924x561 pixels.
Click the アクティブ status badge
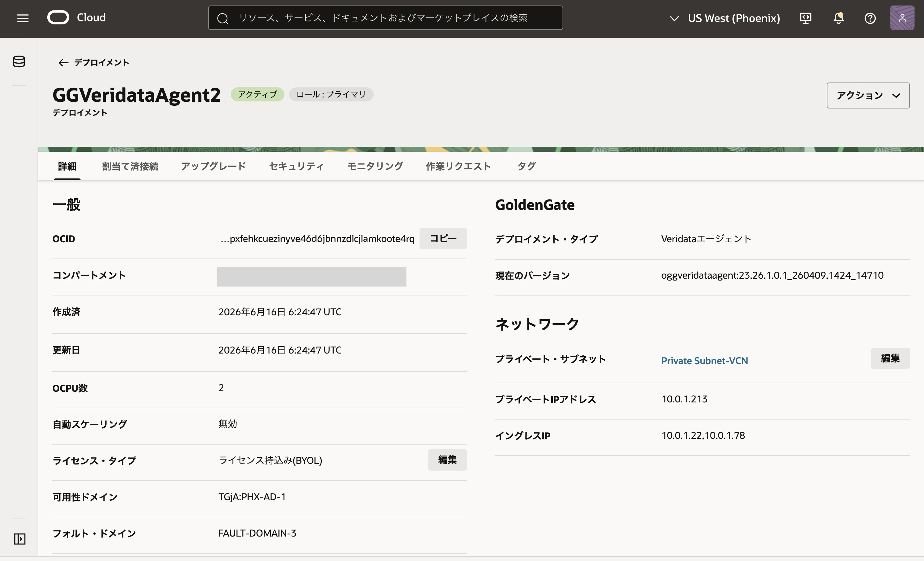coord(257,94)
